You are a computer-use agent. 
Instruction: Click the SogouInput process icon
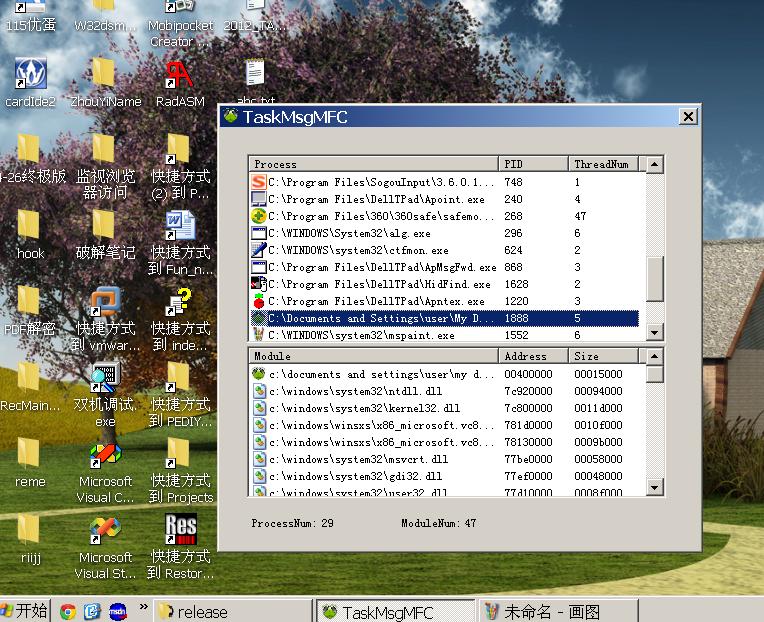pyautogui.click(x=259, y=182)
